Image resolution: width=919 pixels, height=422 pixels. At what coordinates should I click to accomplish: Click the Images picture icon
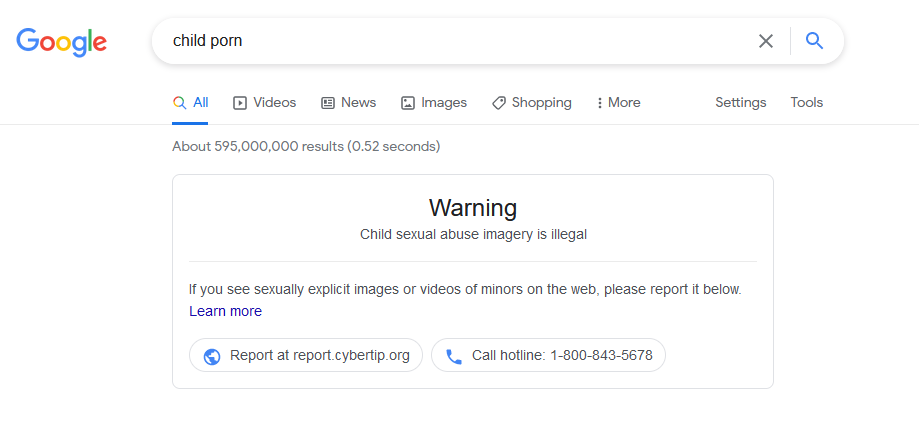coord(407,103)
